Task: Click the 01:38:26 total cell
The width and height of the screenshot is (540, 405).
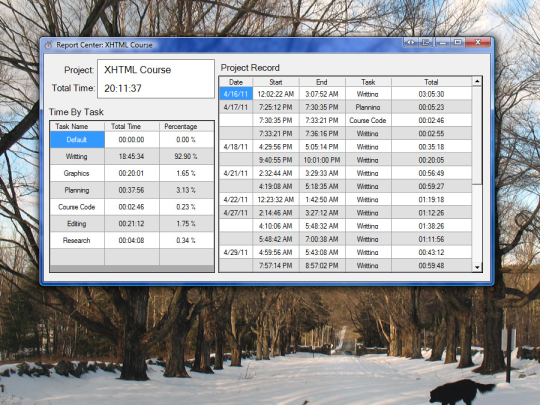Action: tap(432, 226)
